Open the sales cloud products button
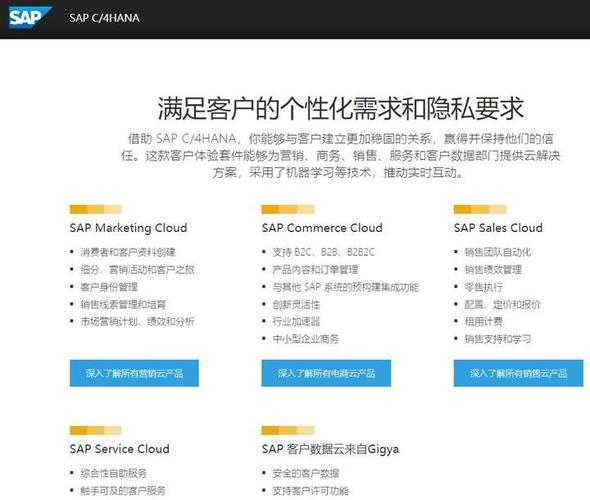The width and height of the screenshot is (590, 500). coord(518,373)
